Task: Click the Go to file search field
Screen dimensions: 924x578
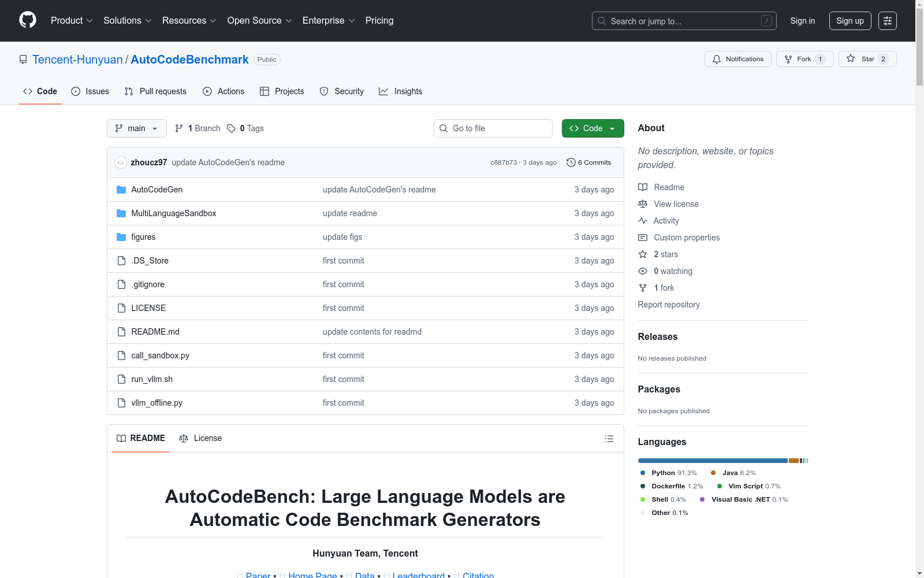Action: pos(493,128)
